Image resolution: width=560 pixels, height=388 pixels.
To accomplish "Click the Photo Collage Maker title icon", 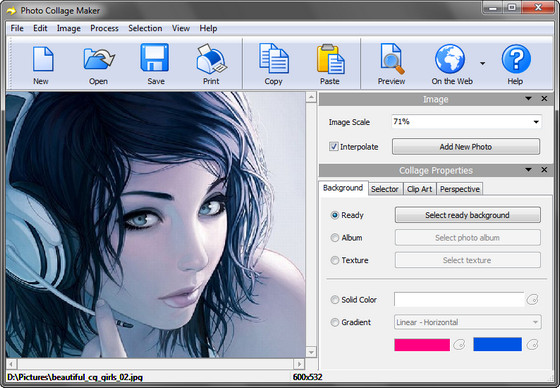I will (x=11, y=11).
